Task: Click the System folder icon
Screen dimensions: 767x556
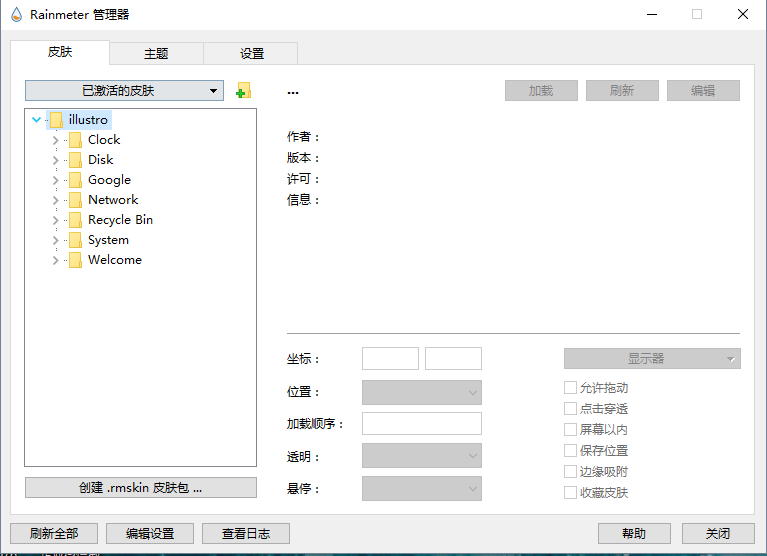Action: [x=75, y=240]
